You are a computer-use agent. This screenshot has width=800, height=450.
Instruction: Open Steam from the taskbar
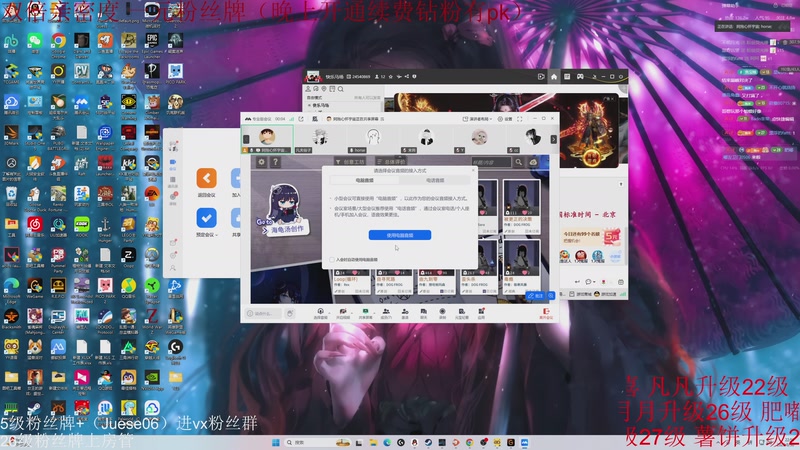428,442
